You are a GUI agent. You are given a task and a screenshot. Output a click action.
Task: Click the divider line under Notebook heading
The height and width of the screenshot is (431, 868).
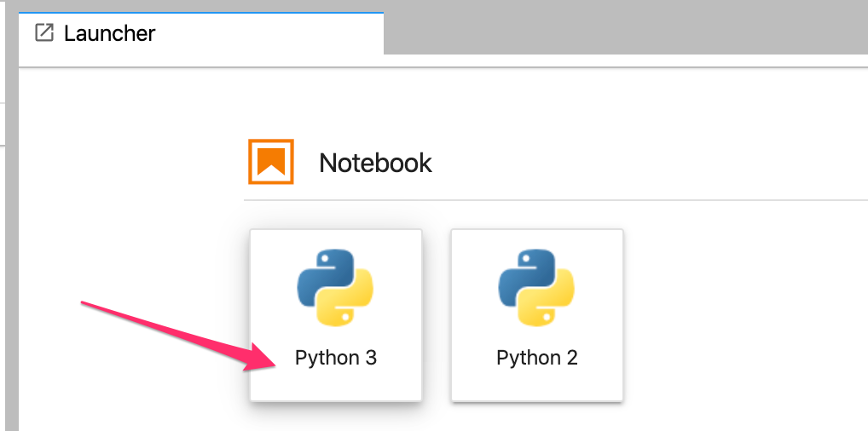554,200
